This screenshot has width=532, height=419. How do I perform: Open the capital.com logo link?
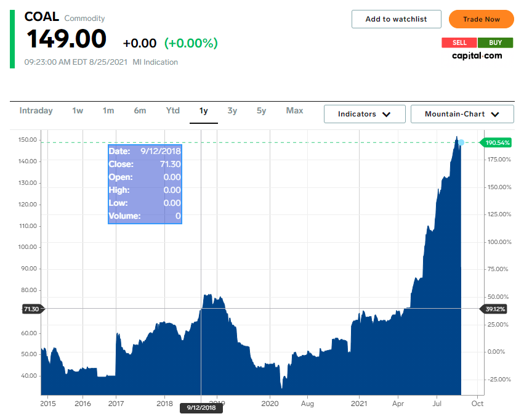click(477, 55)
